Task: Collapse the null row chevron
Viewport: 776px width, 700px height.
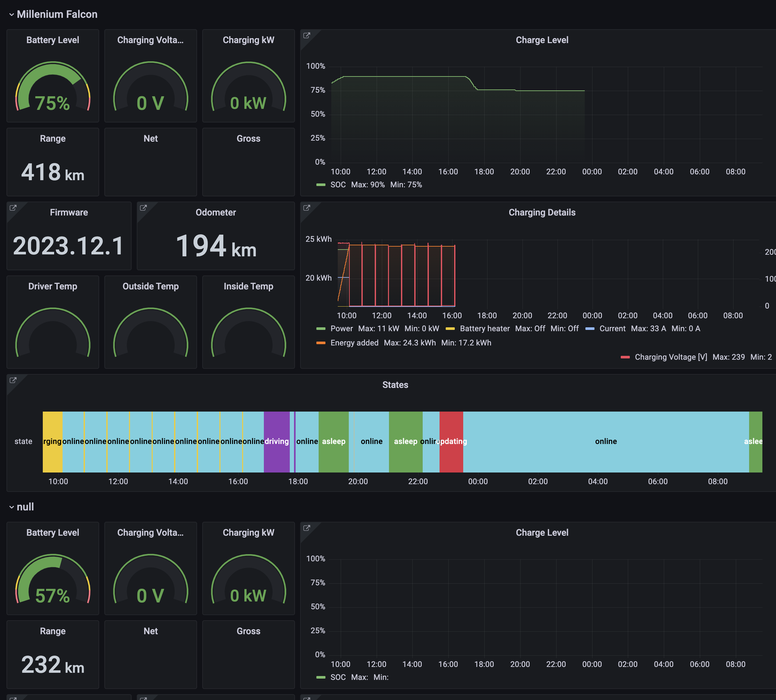Action: pyautogui.click(x=12, y=507)
